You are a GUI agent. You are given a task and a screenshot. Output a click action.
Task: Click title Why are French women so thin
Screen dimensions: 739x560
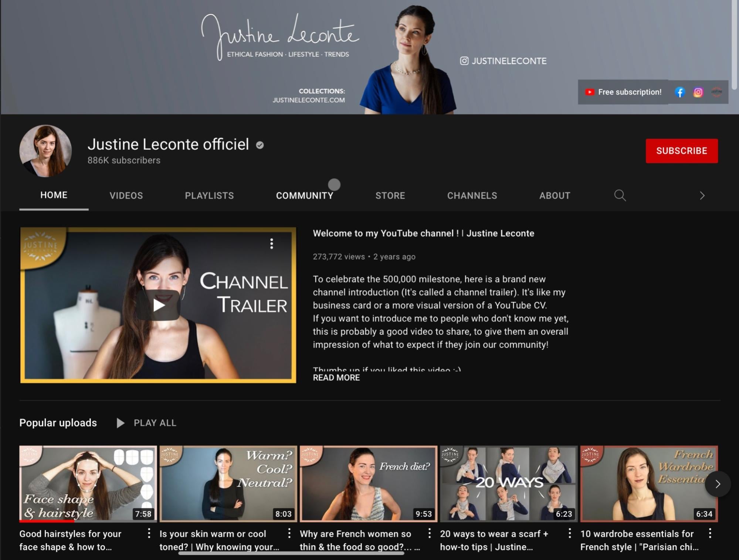point(360,540)
